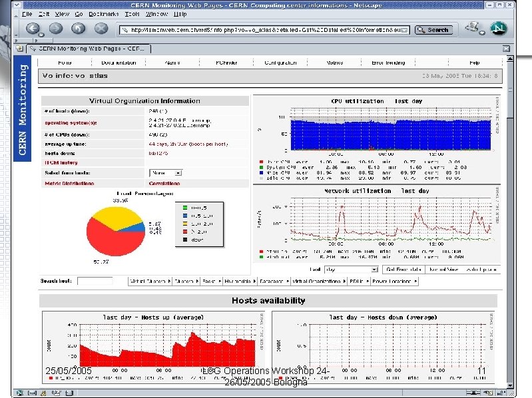This screenshot has height=398, width=532.
Task: Click the Composer icon in status bar
Action: 57,393
